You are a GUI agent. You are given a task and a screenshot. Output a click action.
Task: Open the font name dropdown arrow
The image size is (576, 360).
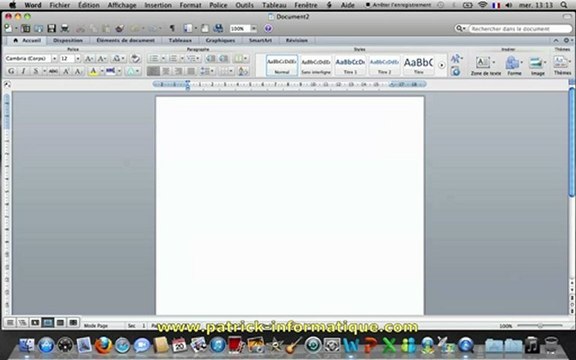(54, 58)
